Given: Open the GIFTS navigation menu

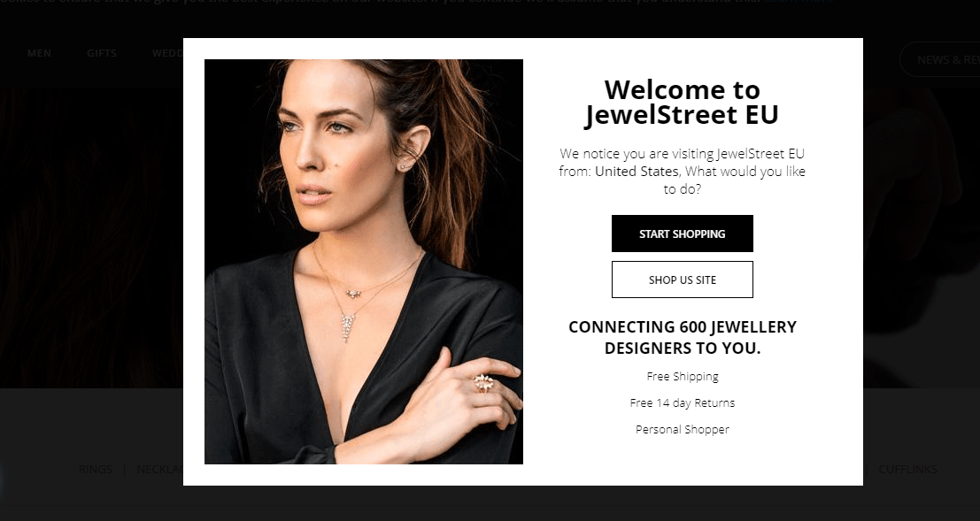Looking at the screenshot, I should click(x=102, y=53).
